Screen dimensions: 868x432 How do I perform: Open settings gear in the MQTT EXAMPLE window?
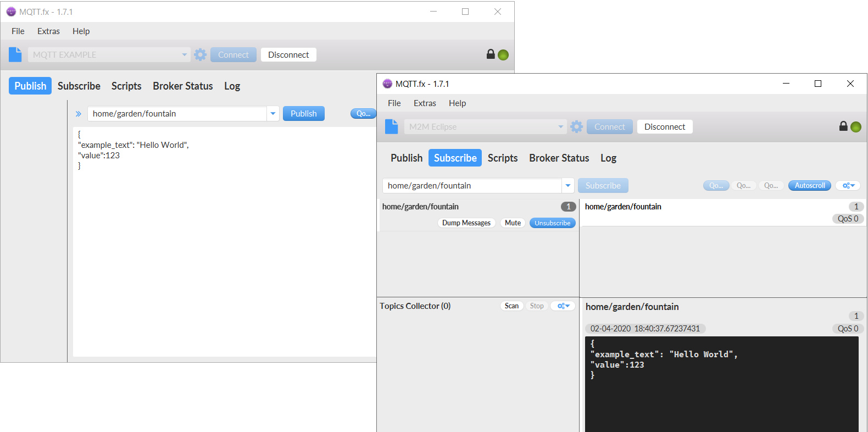click(201, 54)
